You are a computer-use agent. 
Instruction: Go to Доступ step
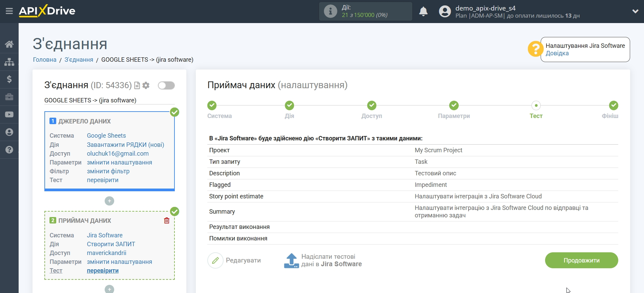[x=372, y=105]
